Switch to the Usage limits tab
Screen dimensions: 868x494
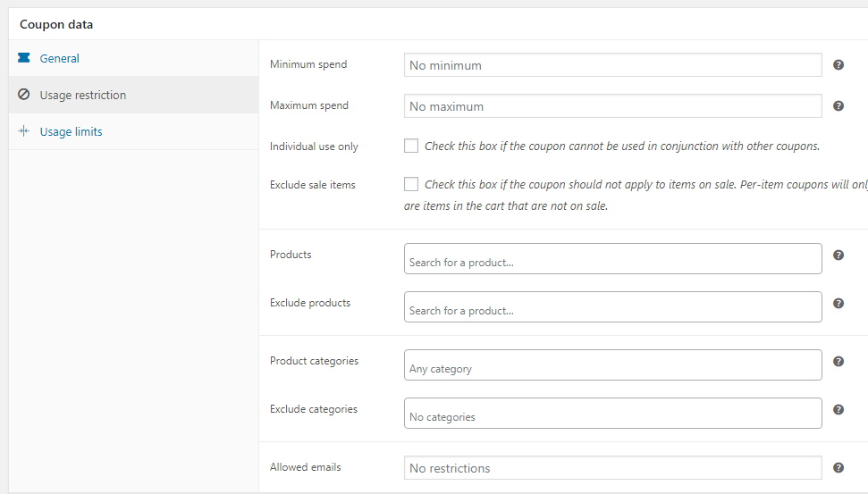134,131
